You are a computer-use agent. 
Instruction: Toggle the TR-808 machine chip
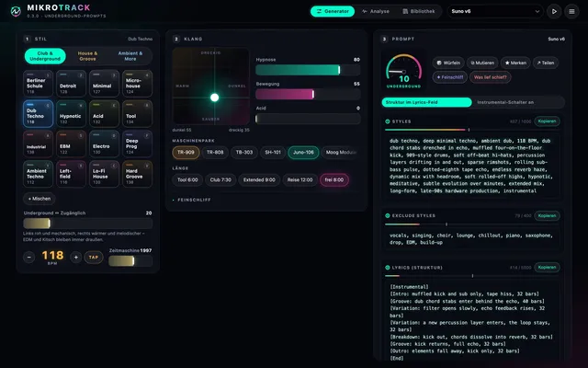[x=215, y=153]
